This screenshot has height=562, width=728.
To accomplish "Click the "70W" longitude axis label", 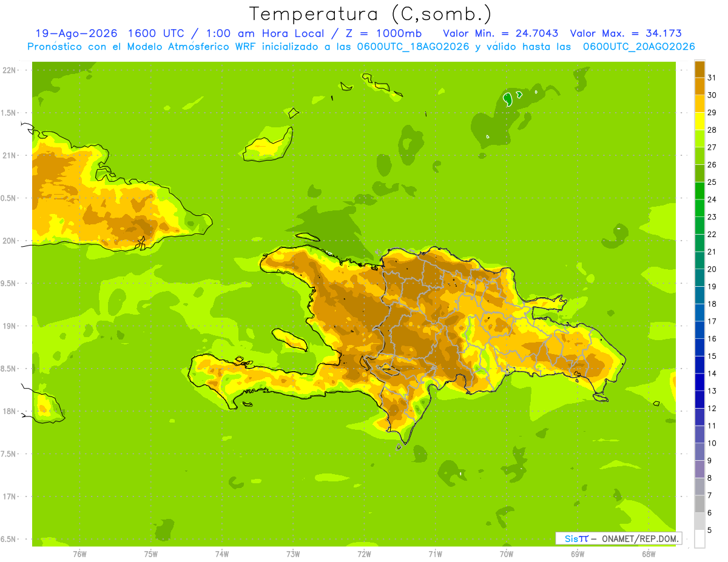I will pos(507,554).
